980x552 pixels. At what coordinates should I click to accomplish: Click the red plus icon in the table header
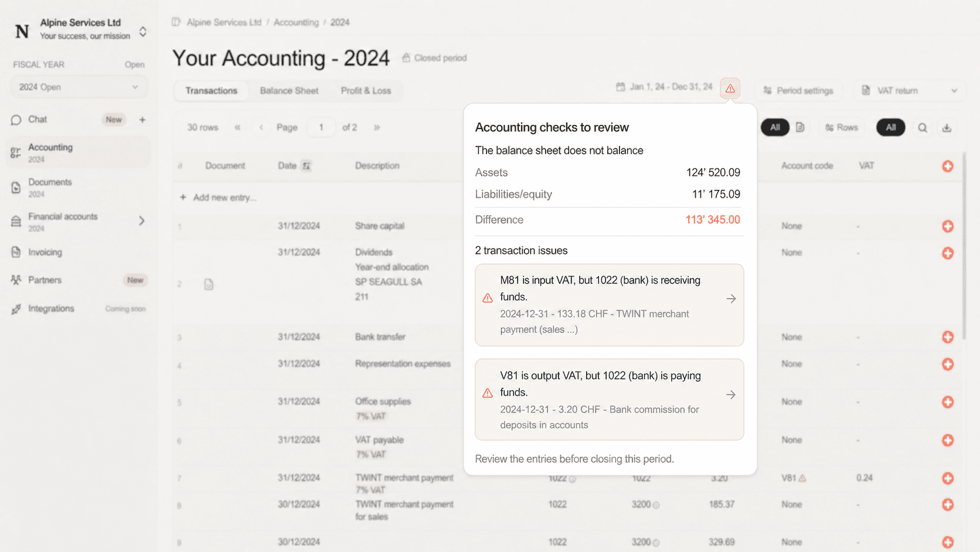(948, 167)
